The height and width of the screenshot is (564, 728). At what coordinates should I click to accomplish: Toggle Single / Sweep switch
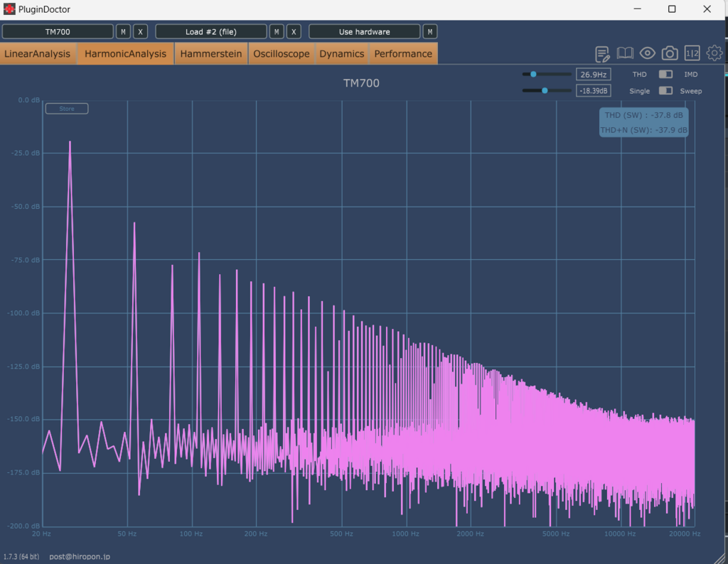tap(665, 91)
